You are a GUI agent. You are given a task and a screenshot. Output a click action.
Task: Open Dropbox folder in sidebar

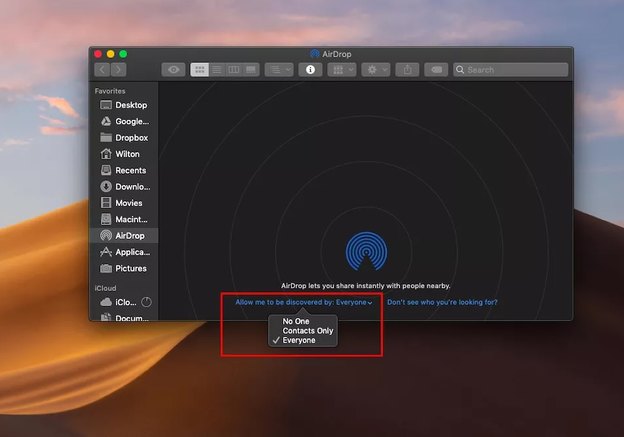130,138
